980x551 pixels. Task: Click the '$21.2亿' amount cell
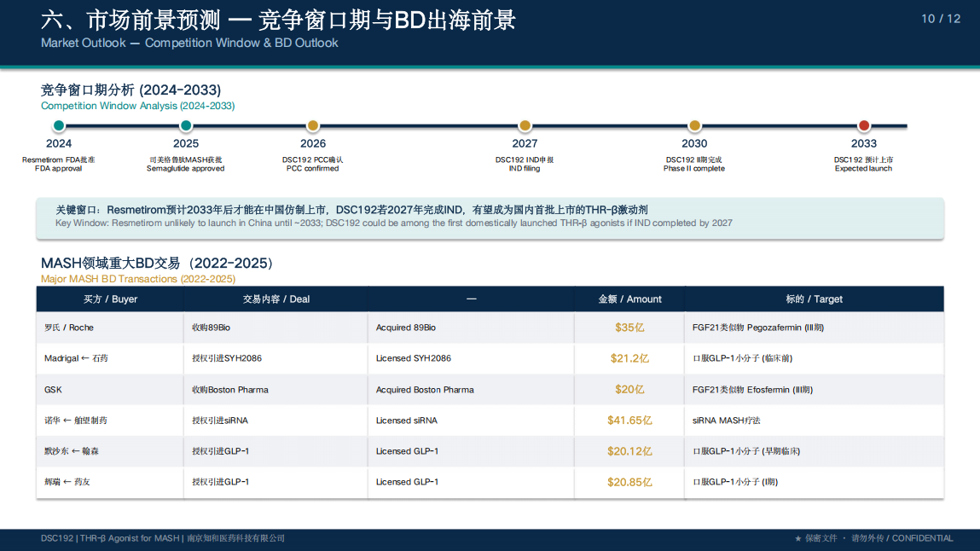[629, 358]
